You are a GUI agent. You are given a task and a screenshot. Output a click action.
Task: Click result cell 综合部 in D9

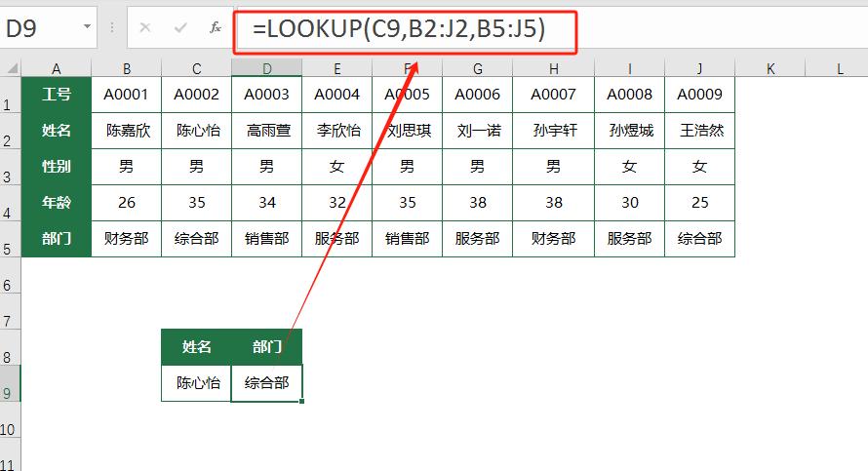pos(267,383)
